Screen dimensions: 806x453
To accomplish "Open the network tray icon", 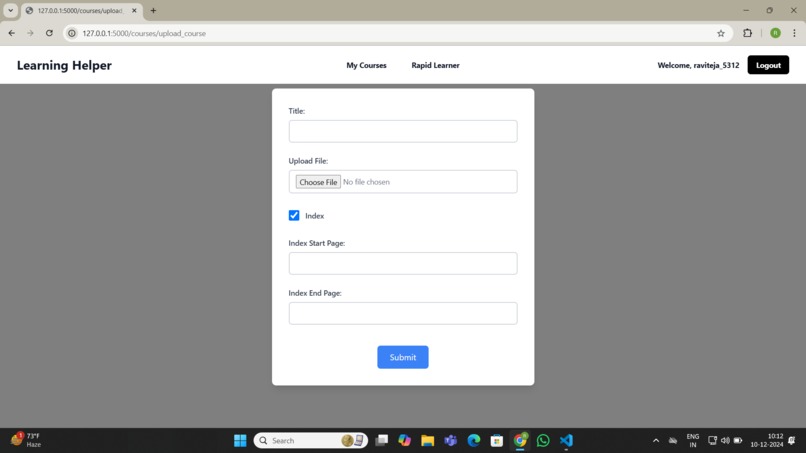I will click(712, 441).
